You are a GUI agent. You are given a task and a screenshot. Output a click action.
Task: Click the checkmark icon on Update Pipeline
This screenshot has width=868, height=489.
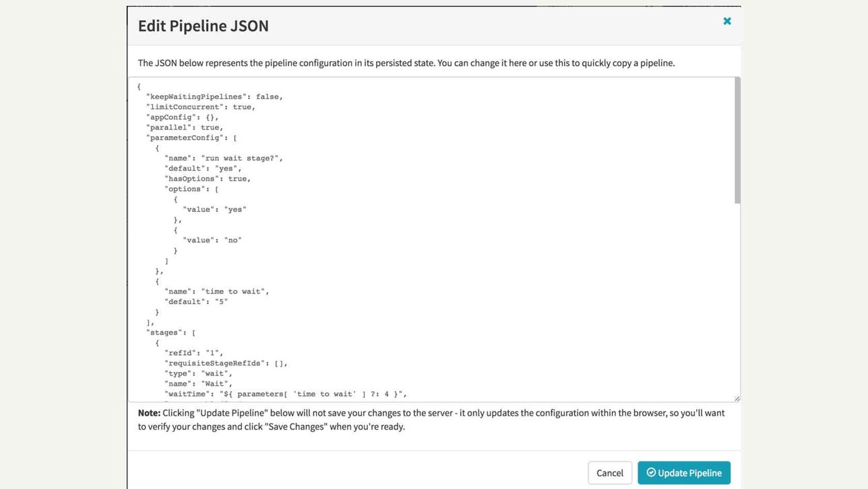tap(651, 473)
